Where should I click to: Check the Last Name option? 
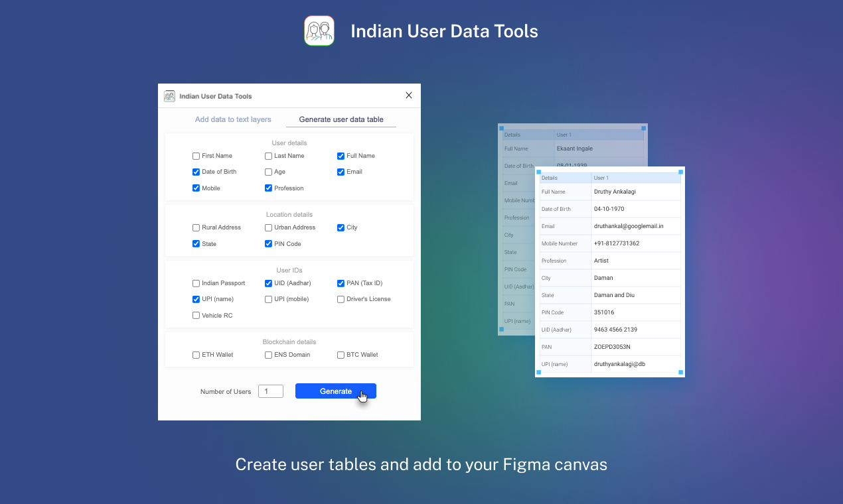click(x=268, y=155)
